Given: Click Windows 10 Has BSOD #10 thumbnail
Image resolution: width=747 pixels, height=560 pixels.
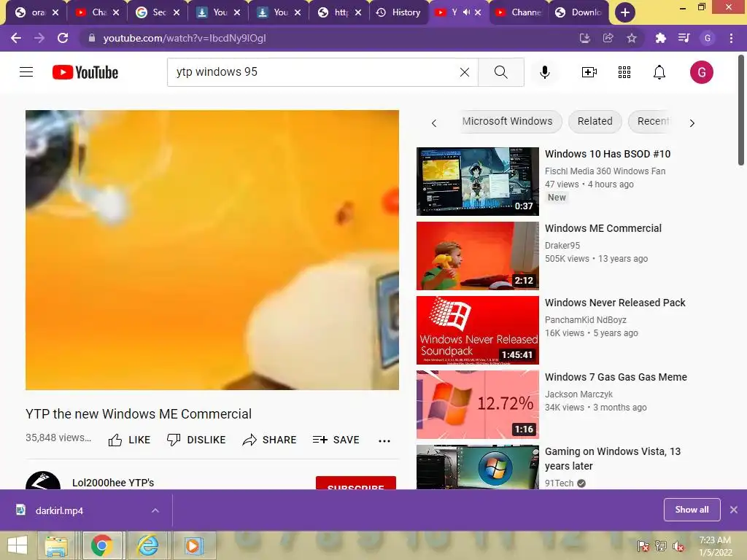Looking at the screenshot, I should click(x=477, y=182).
